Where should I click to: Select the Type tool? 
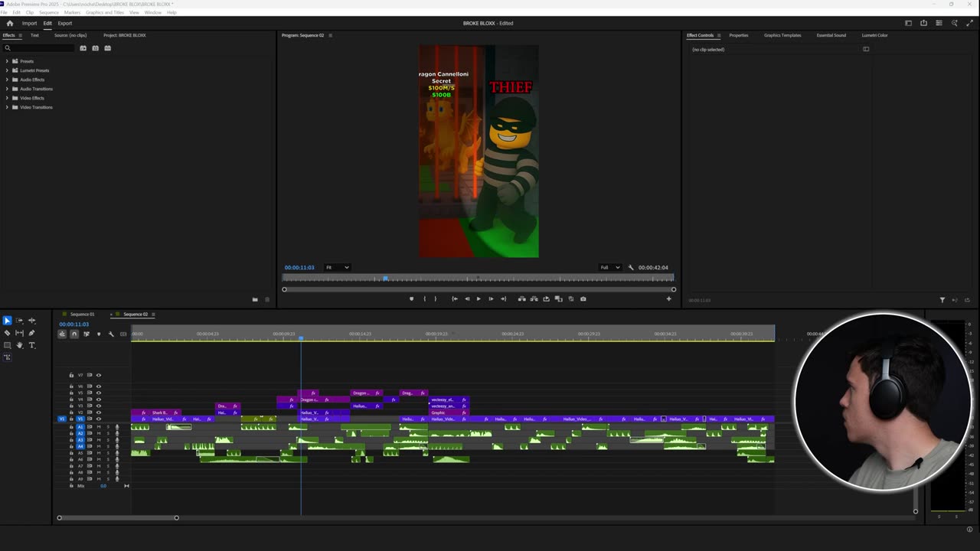32,345
